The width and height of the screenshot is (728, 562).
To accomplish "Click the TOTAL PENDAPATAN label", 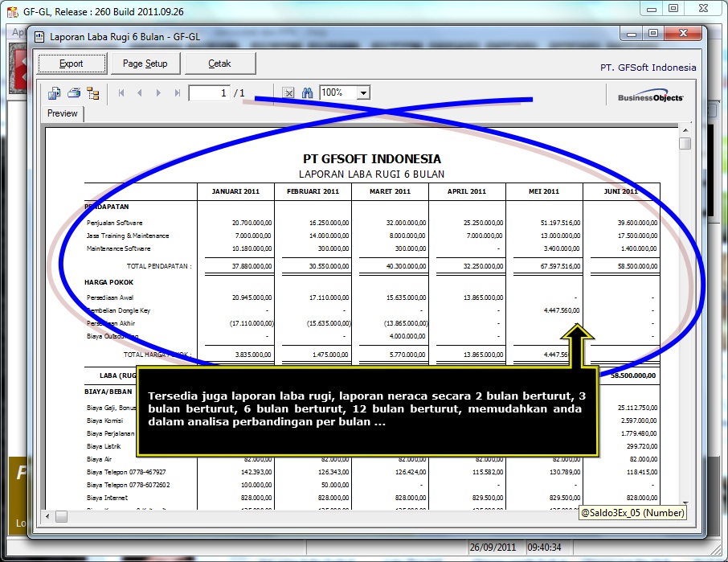I will (159, 266).
